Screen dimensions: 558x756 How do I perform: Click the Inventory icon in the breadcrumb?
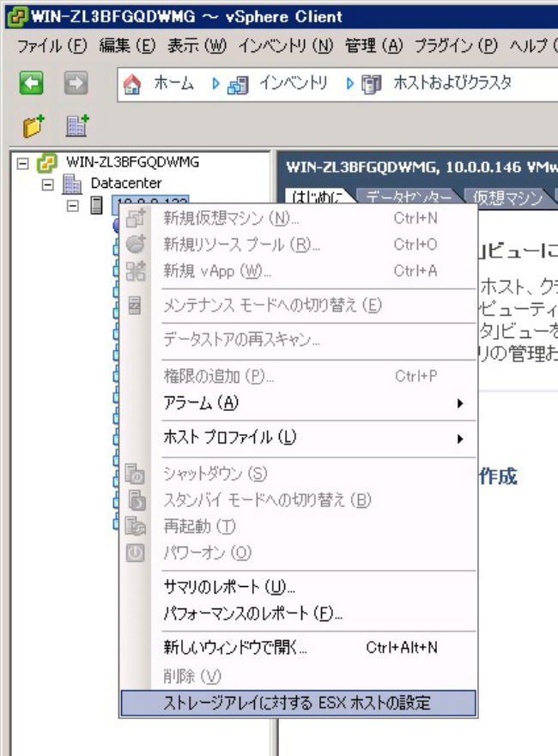pos(239,85)
